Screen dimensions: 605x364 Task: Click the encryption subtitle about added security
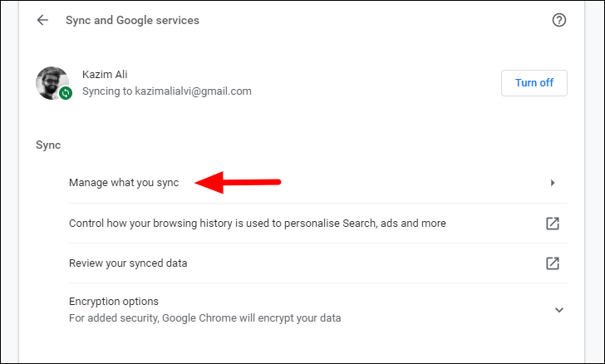[x=205, y=318]
